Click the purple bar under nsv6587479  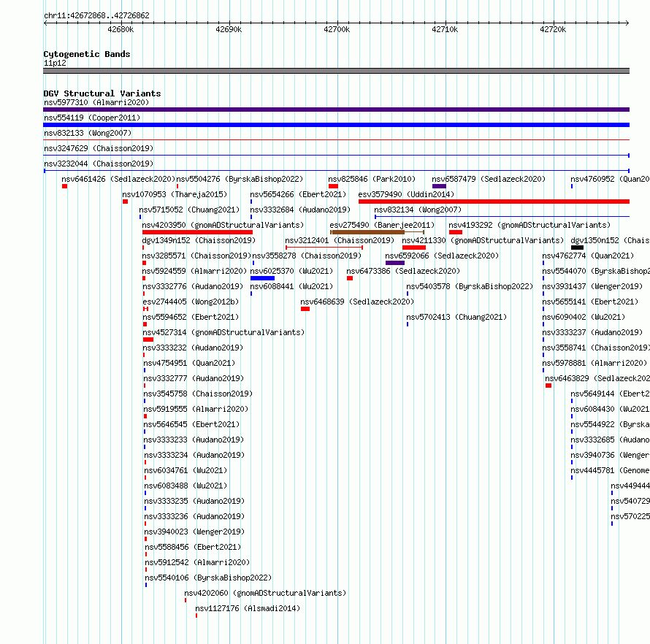tap(439, 186)
